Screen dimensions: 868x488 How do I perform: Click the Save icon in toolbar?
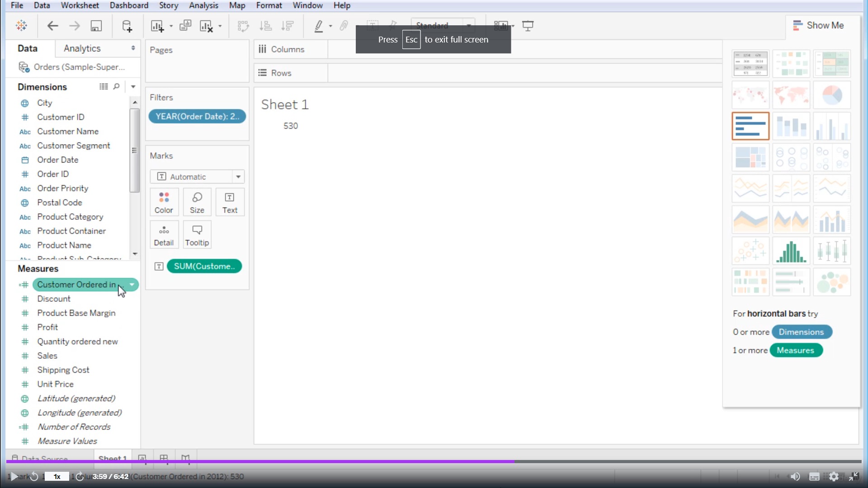(96, 26)
